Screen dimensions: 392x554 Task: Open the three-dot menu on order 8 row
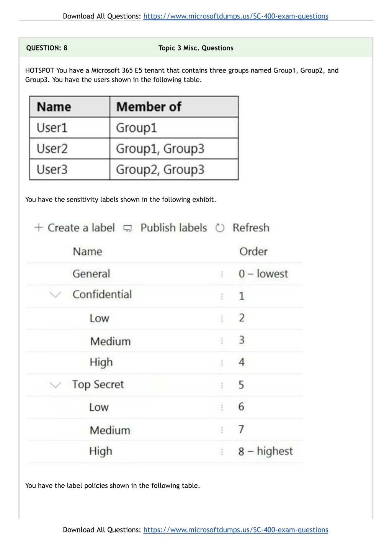pos(222,452)
